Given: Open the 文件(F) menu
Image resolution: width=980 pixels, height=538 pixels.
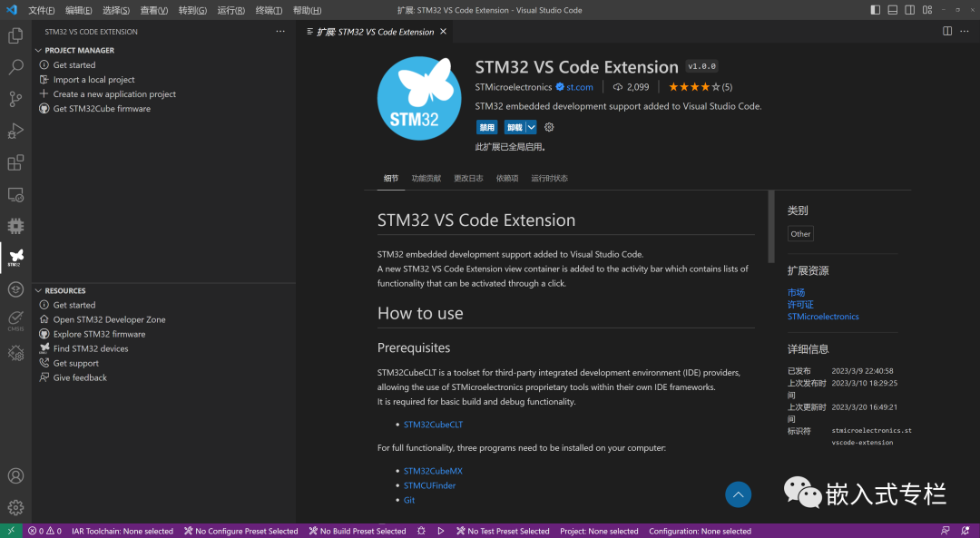Looking at the screenshot, I should [41, 11].
